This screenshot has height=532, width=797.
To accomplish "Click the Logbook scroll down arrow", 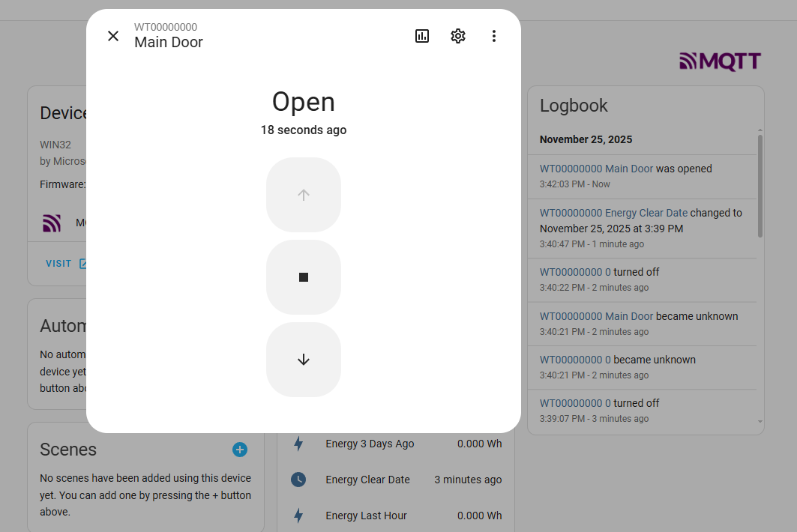I will click(760, 421).
